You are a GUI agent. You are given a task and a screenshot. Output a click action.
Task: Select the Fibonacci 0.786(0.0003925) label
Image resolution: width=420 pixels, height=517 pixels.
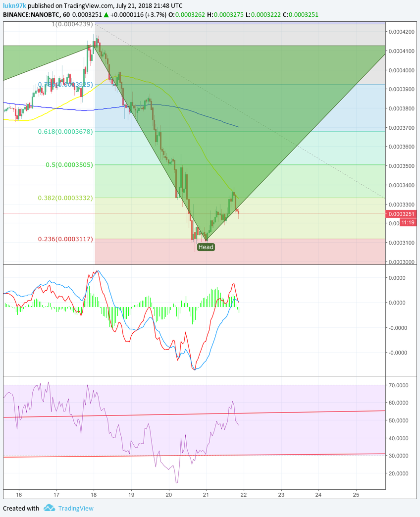coord(65,84)
